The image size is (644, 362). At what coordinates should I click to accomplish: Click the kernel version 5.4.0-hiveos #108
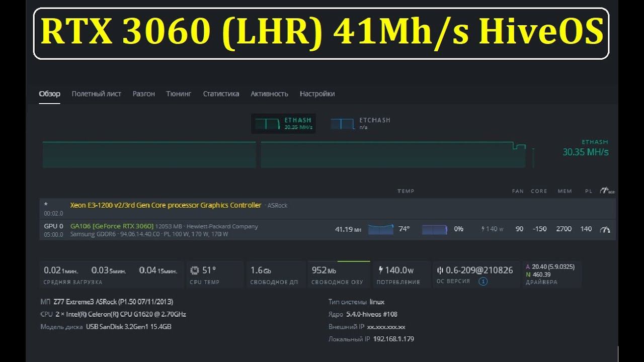tap(372, 314)
